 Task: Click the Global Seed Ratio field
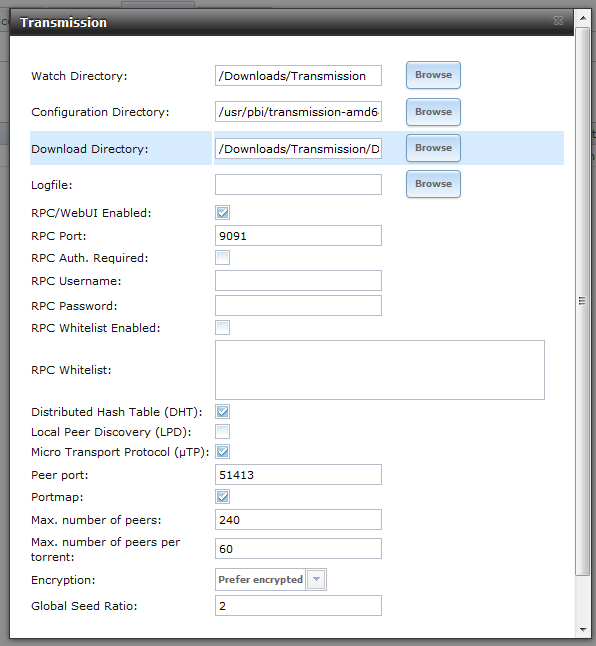(x=298, y=606)
